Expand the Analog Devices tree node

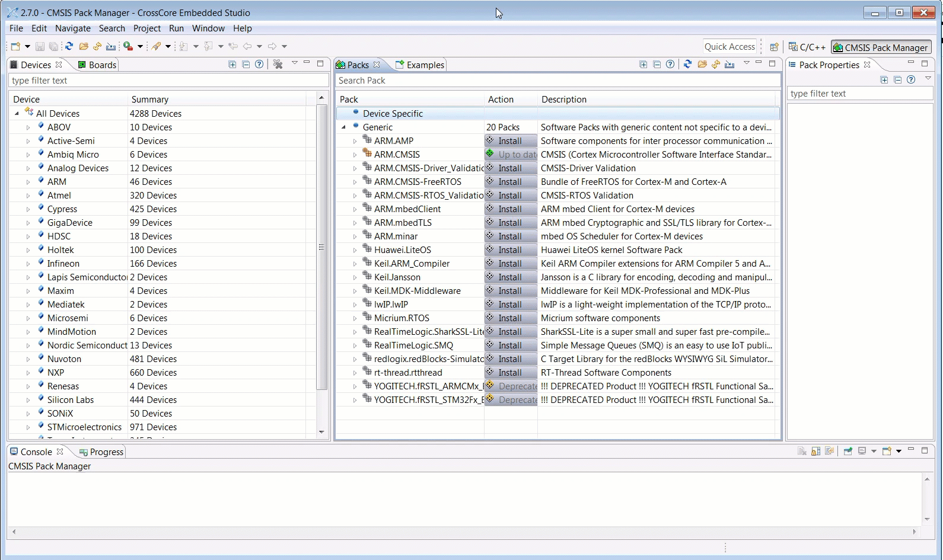(28, 168)
